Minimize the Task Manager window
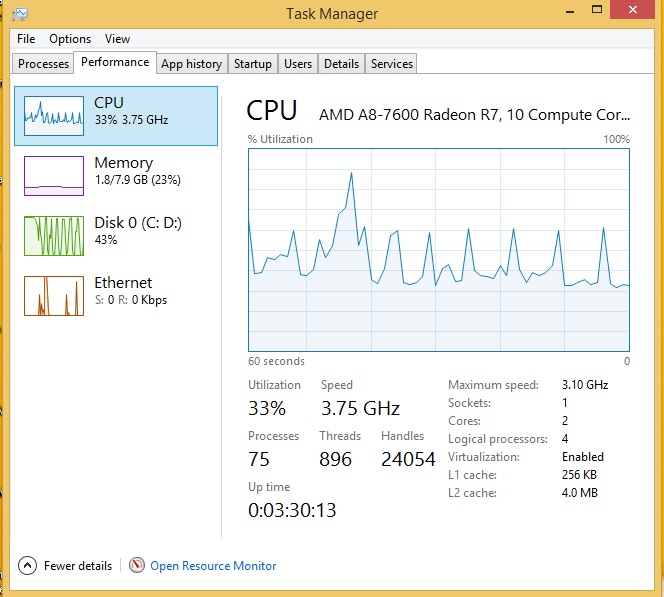Image resolution: width=664 pixels, height=597 pixels. pos(570,11)
